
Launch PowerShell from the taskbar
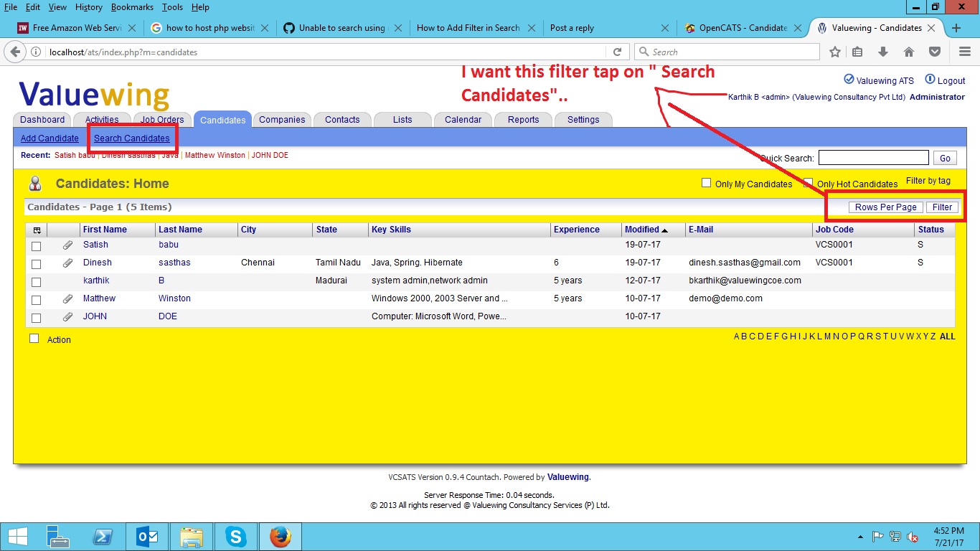pos(103,536)
